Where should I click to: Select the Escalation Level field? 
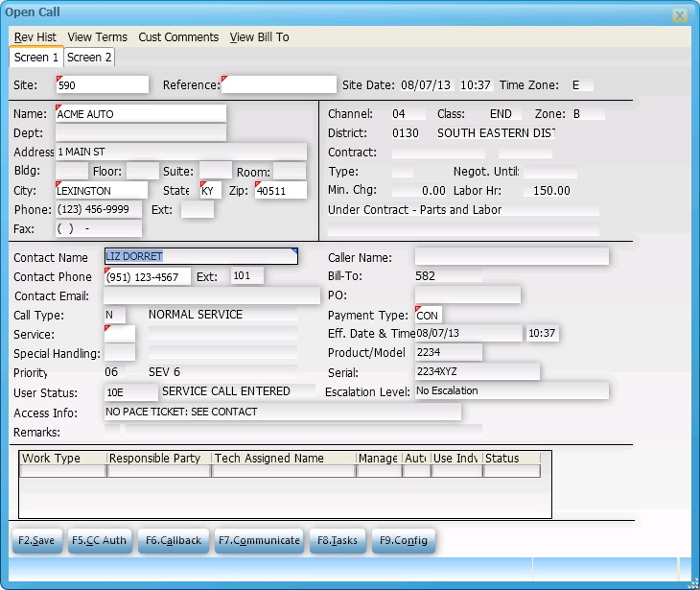click(511, 391)
